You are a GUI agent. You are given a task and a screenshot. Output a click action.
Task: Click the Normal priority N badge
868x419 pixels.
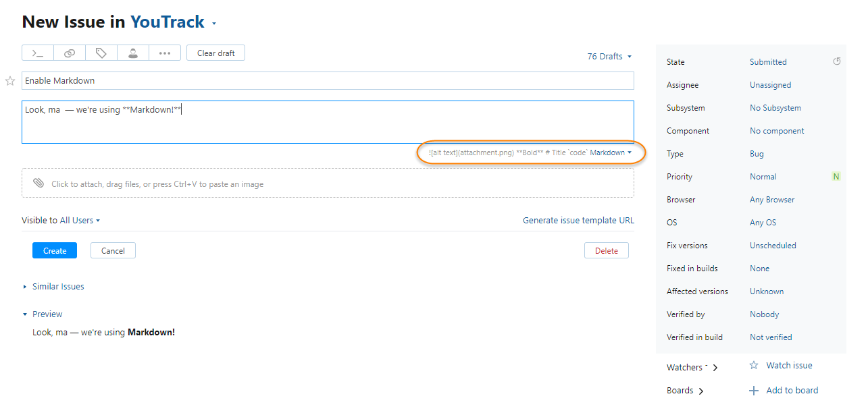coord(836,177)
